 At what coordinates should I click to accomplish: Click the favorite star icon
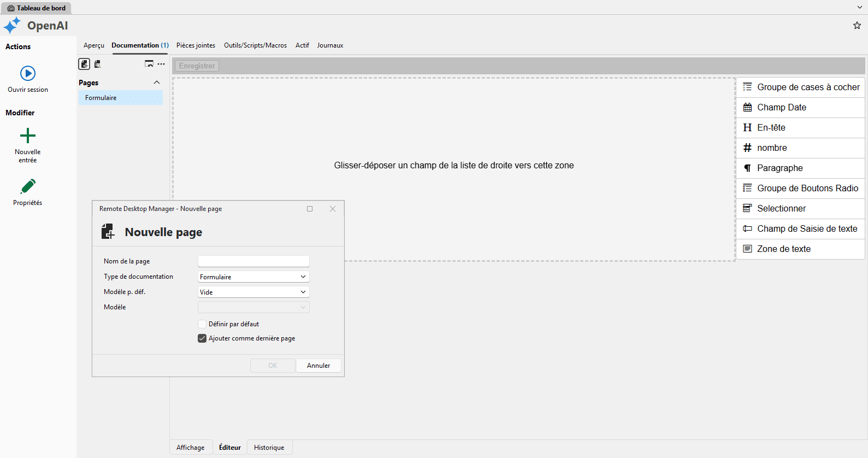click(857, 26)
